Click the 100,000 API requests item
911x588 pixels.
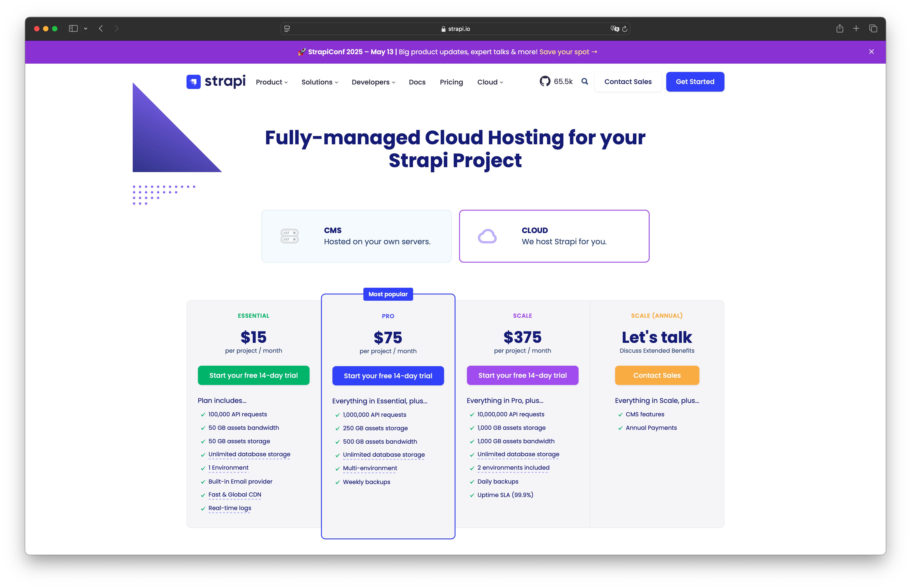[238, 414]
